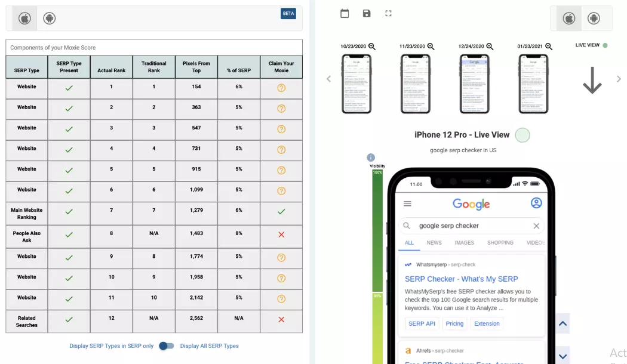Open the 11/23/2020 phone snapshot thumbnail
Screen dimensions: 627x364
click(416, 84)
